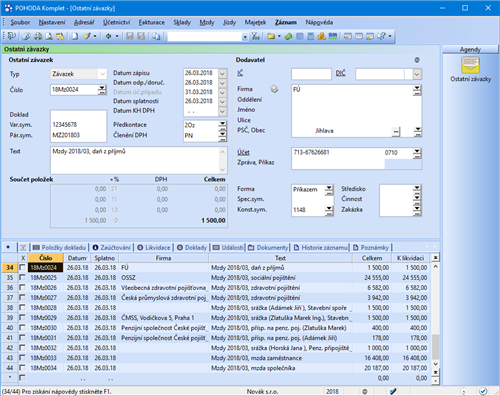Screen dimensions: 500x396
Task: Click the underlined IČ label link
Action: (x=240, y=73)
